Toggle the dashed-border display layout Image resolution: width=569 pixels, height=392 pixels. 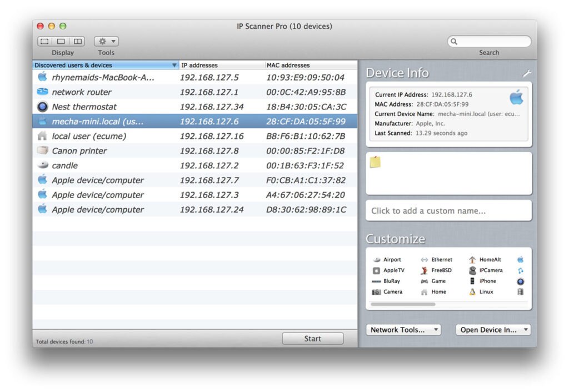[x=44, y=41]
